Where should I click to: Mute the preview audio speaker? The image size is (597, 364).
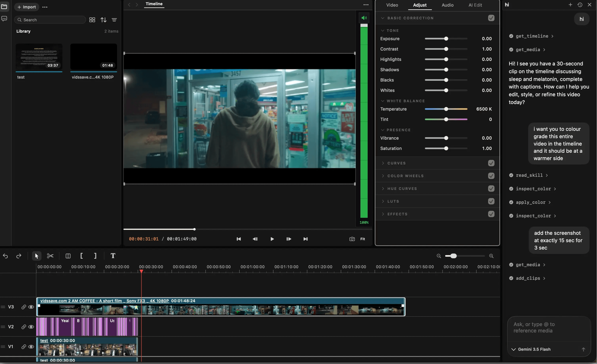[x=364, y=18]
